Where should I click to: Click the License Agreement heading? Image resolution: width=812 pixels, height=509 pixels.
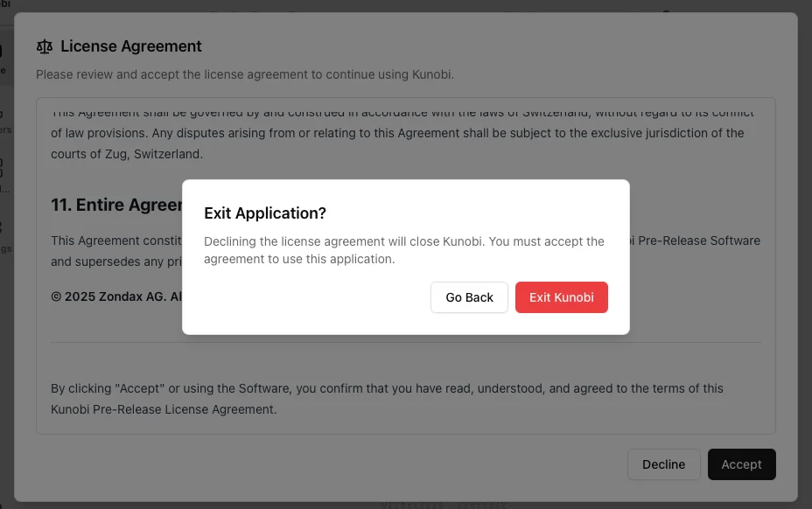tap(129, 45)
